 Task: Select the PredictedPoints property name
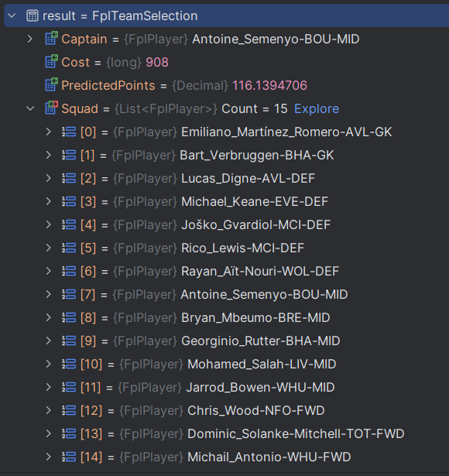[x=108, y=86]
